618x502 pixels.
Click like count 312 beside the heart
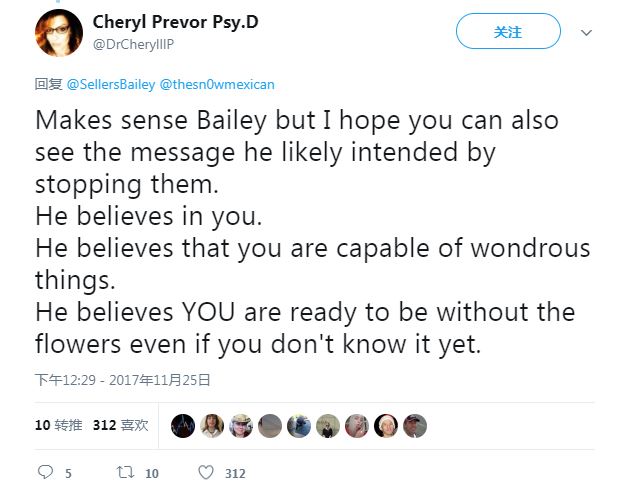[x=235, y=473]
